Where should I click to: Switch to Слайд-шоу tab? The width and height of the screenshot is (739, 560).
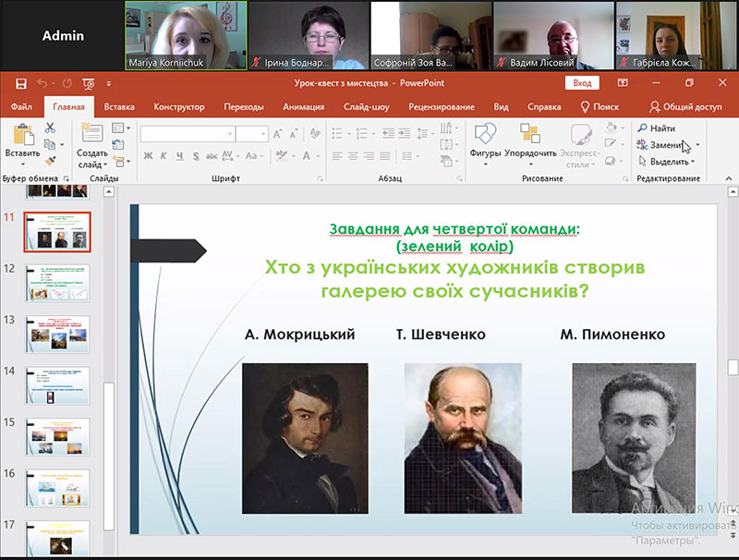[366, 107]
